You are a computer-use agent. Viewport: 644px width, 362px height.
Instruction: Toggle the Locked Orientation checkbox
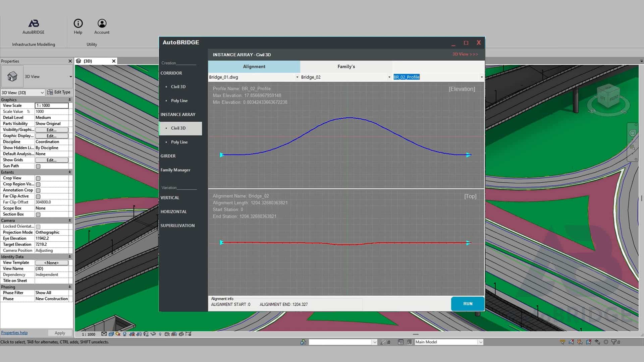pos(38,227)
